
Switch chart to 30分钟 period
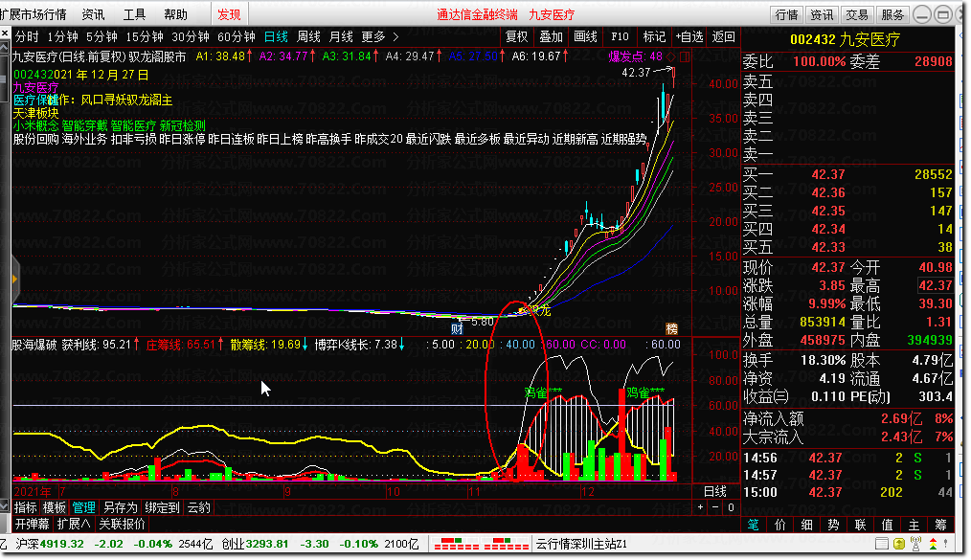pyautogui.click(x=191, y=37)
